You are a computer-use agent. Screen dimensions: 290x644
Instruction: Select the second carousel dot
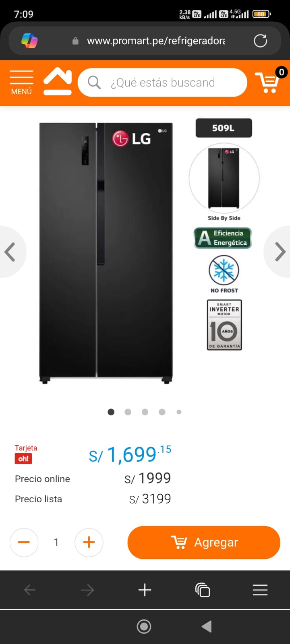(128, 412)
